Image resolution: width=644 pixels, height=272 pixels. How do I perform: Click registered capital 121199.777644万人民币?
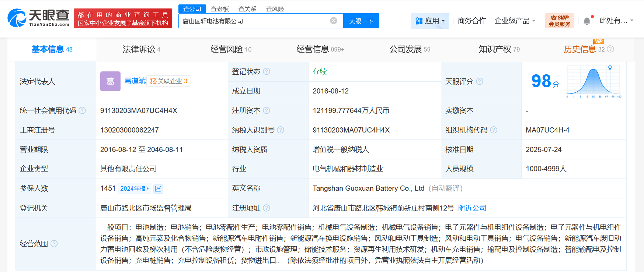click(x=351, y=111)
